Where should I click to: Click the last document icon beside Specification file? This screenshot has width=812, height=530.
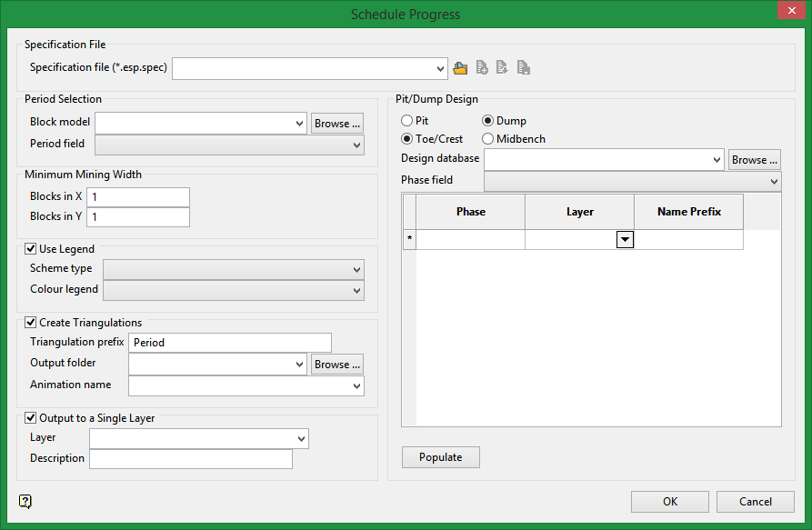pyautogui.click(x=523, y=68)
